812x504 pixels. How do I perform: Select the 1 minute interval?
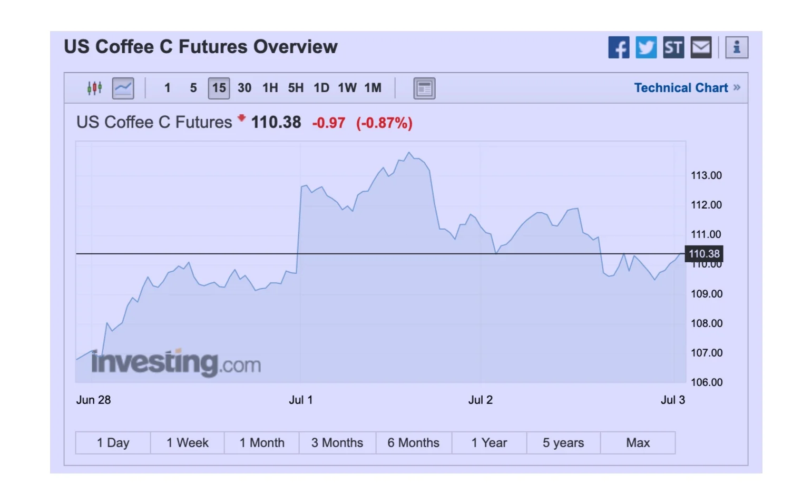167,88
